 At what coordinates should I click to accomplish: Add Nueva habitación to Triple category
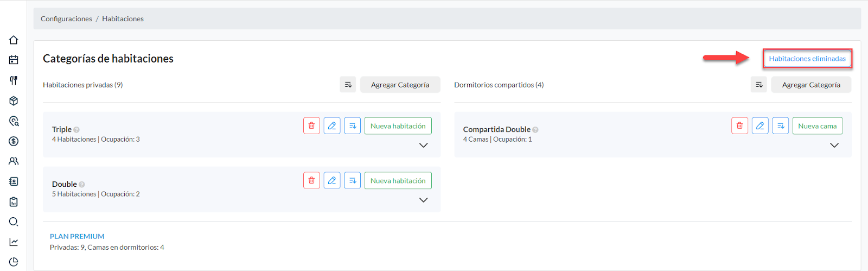[398, 126]
